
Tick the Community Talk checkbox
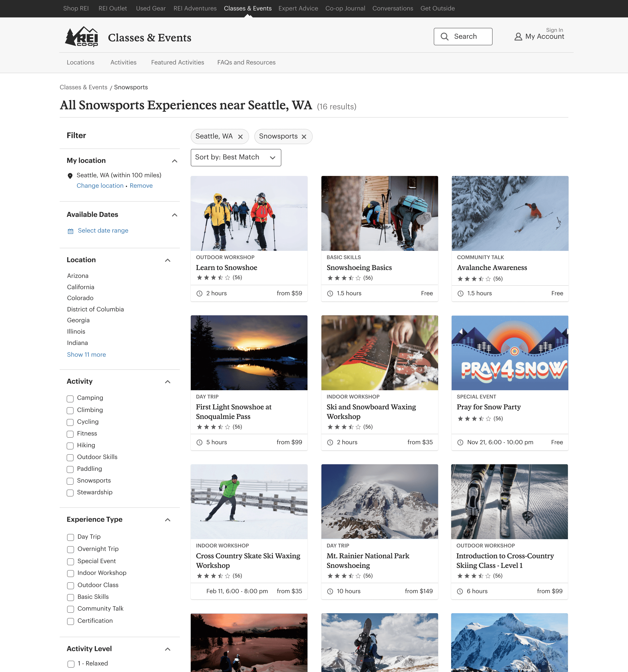pyautogui.click(x=70, y=609)
